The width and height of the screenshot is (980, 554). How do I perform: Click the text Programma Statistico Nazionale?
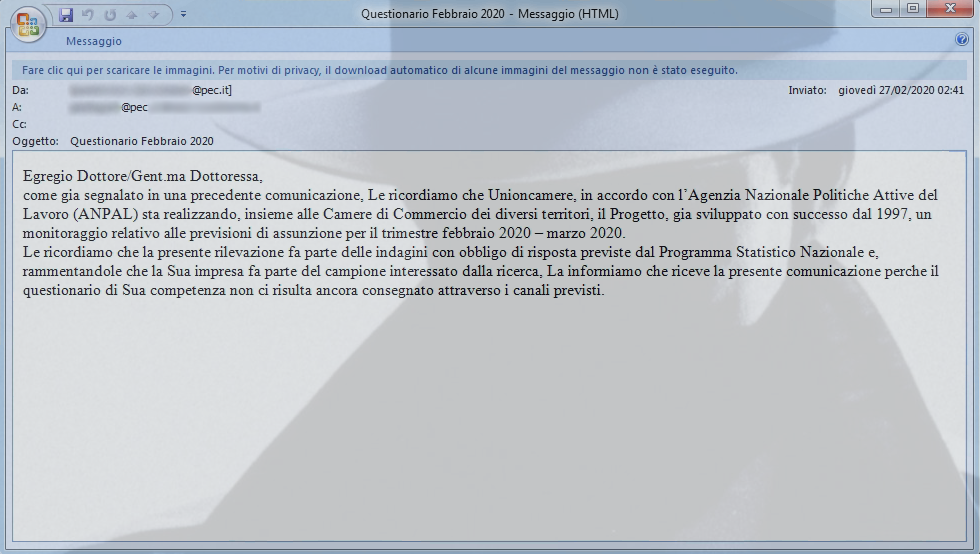coord(761,252)
